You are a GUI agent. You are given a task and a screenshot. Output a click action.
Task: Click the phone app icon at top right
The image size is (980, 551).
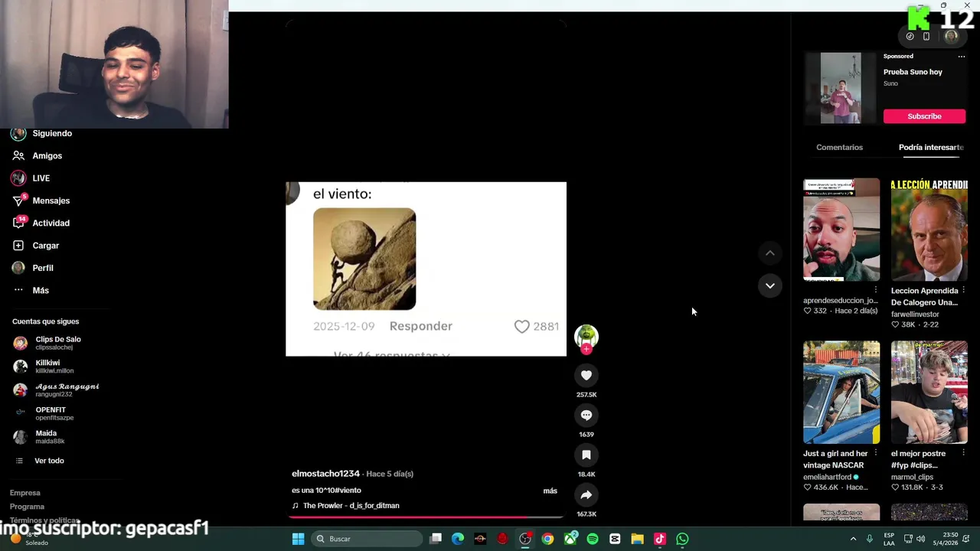click(926, 36)
